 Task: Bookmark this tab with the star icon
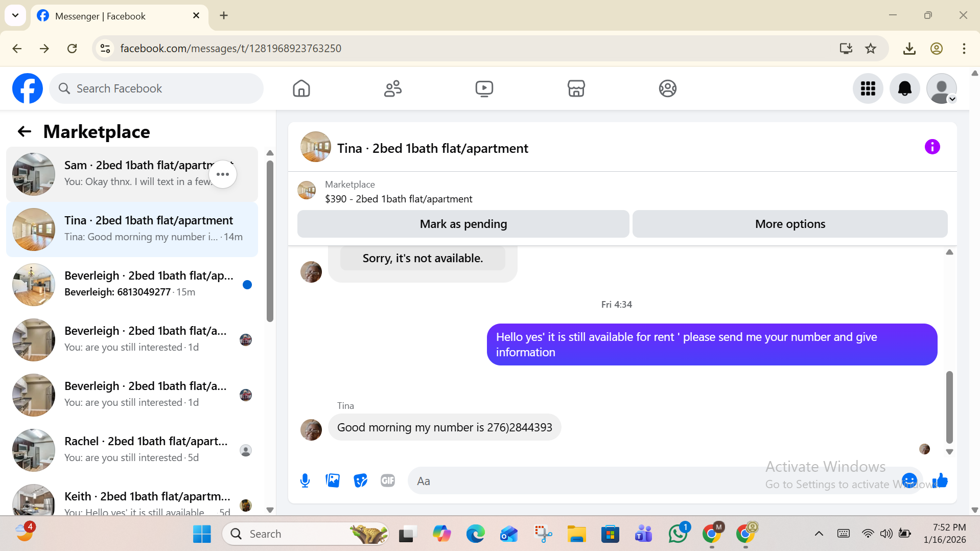tap(871, 49)
